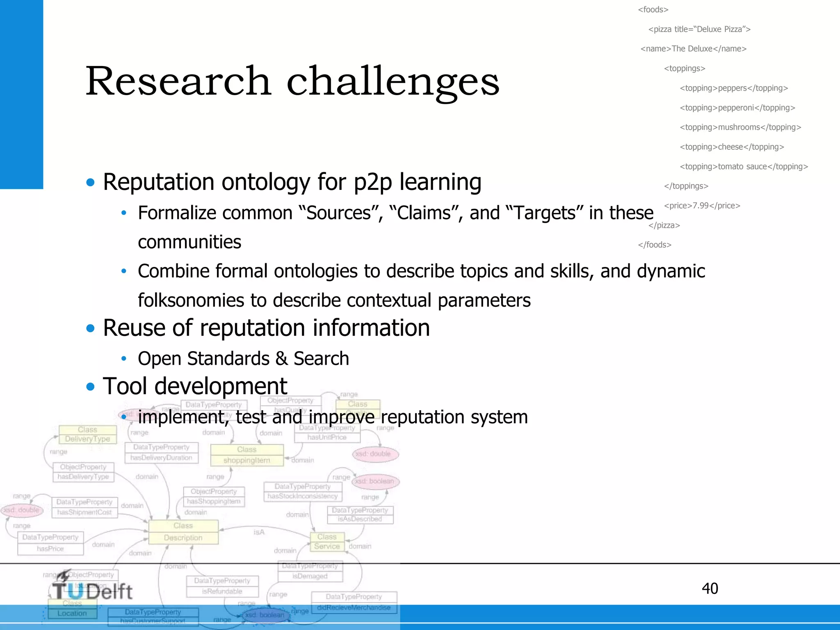Select the Class Description node in diagram

click(x=183, y=532)
